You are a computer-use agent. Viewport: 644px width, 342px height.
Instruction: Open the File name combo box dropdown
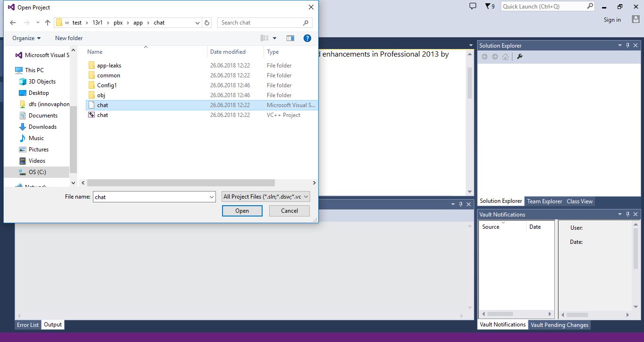point(211,197)
